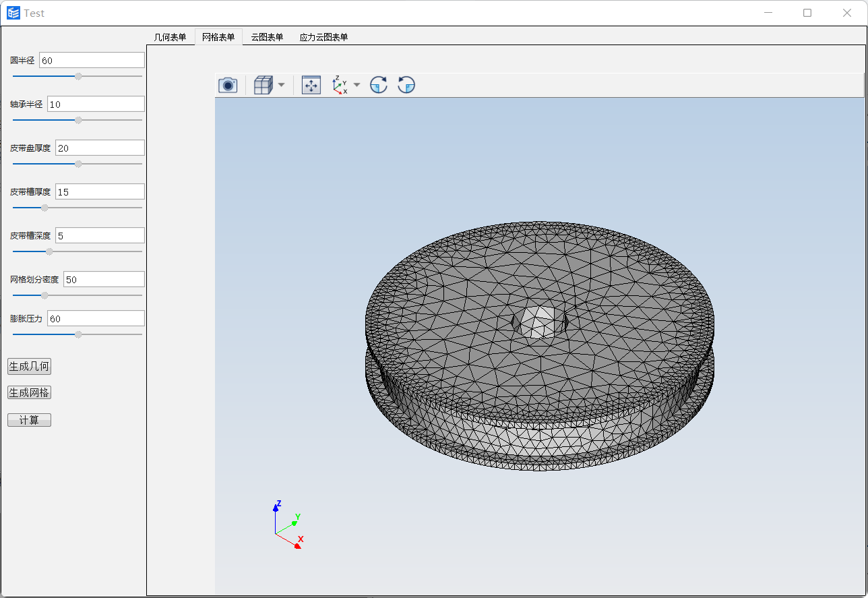Click the 皮带槽厚度 slider handle
The image size is (868, 598).
[44, 208]
